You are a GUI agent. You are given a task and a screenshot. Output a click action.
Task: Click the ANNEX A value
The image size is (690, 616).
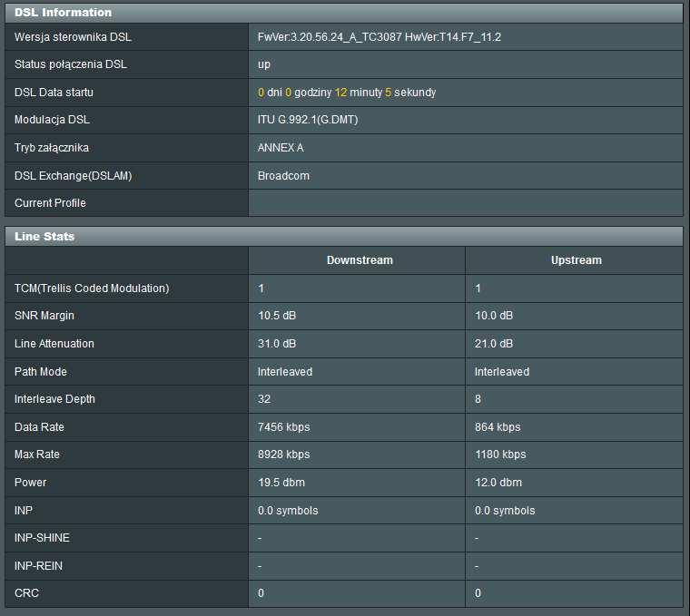[x=281, y=148]
